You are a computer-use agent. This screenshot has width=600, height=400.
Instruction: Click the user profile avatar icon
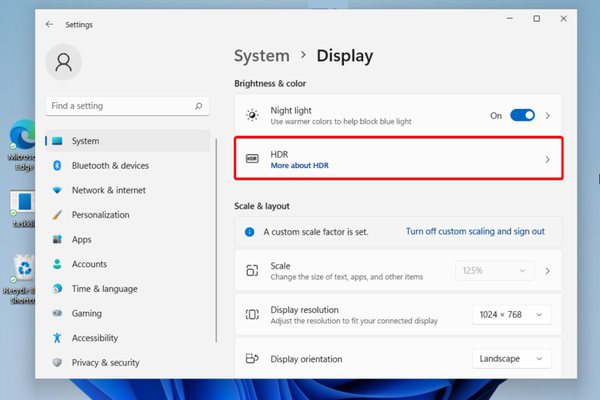click(65, 63)
